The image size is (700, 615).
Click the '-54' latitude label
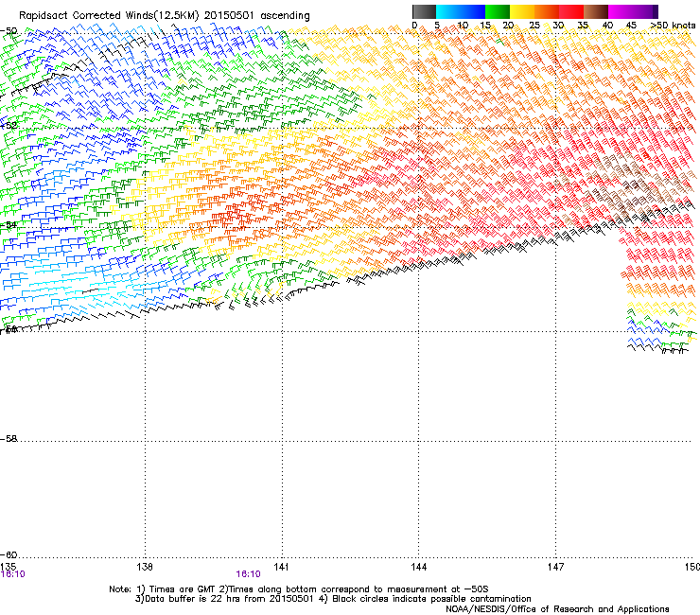point(9,224)
